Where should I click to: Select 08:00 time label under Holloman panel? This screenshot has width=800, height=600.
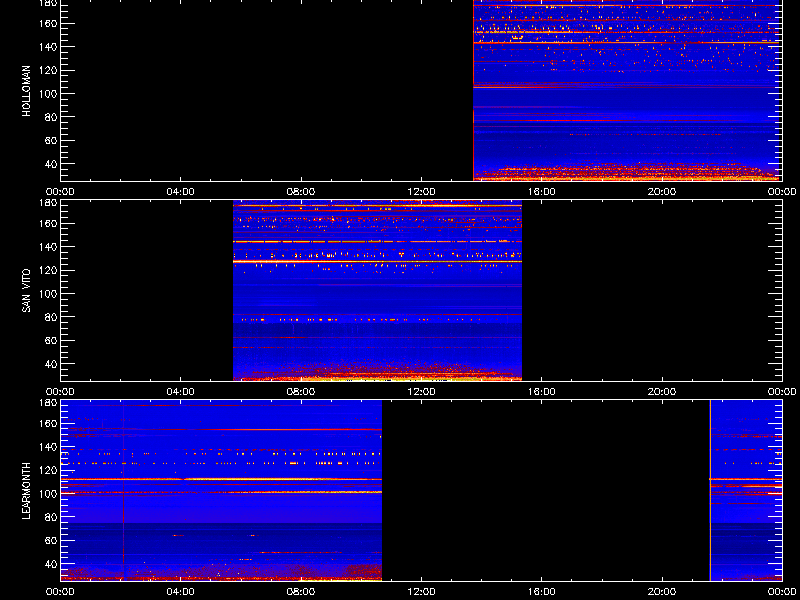[x=301, y=192]
